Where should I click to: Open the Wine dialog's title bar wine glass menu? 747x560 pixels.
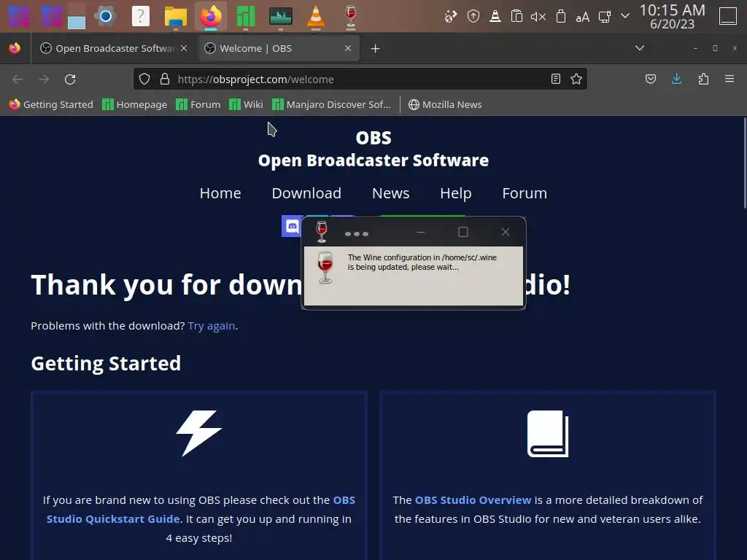pyautogui.click(x=322, y=232)
